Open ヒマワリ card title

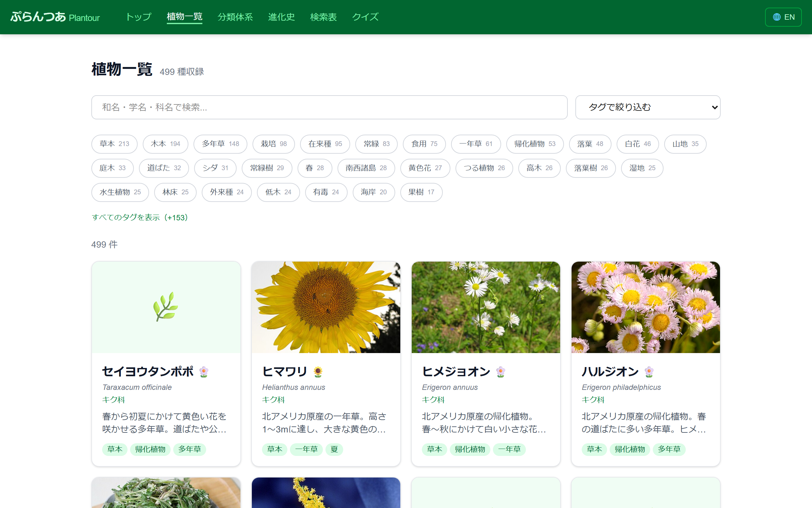(285, 371)
